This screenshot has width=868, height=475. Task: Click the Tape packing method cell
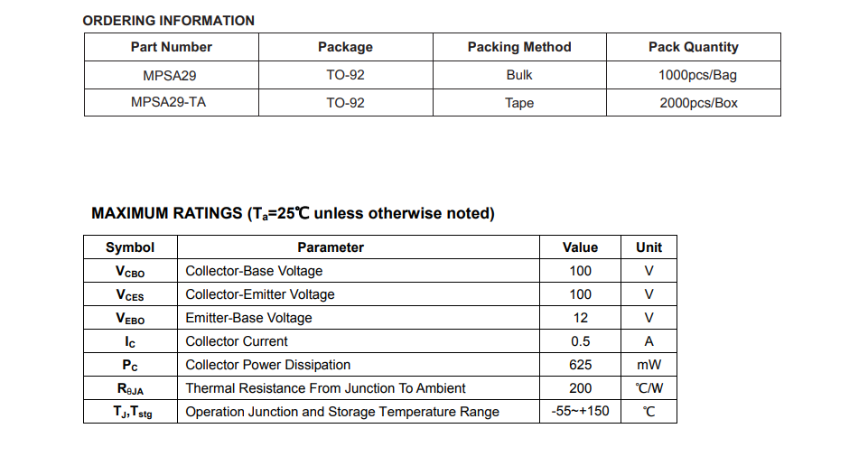click(519, 102)
